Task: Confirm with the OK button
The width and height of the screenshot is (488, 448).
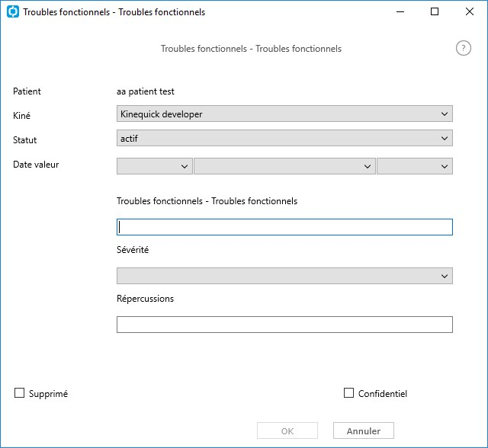Action: (x=287, y=430)
